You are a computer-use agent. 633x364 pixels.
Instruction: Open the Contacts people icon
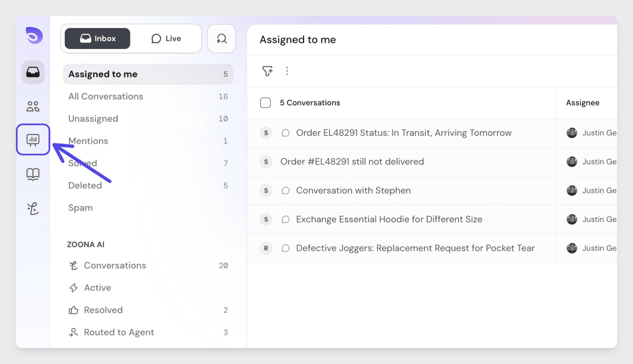[33, 107]
